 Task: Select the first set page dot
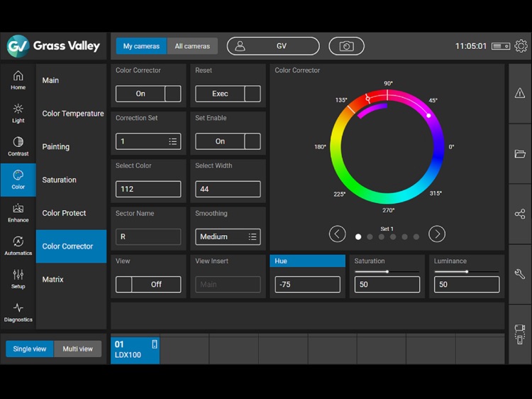pos(358,237)
